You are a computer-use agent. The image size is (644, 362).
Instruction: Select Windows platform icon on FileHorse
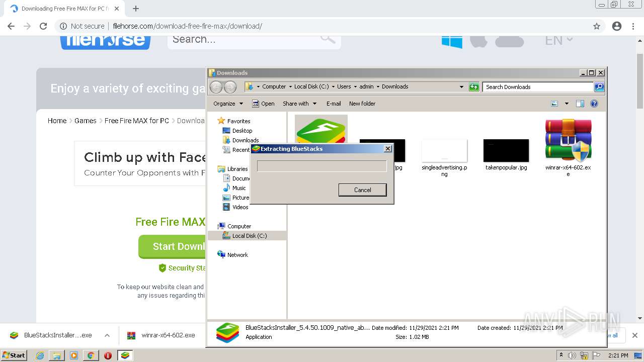452,41
